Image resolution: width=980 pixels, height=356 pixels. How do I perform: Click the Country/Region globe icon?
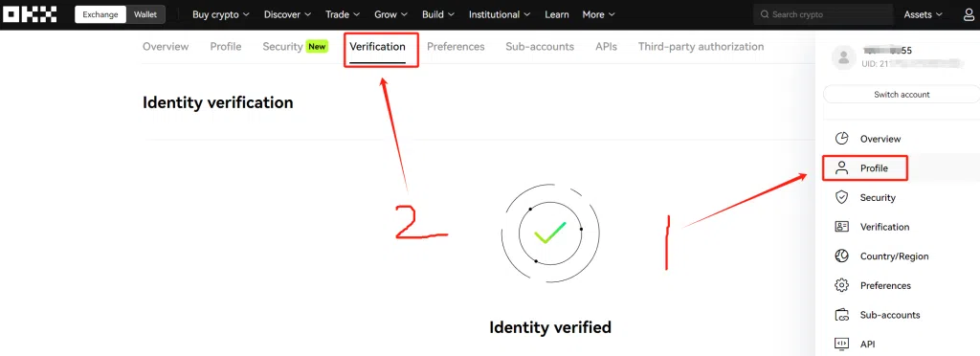841,256
